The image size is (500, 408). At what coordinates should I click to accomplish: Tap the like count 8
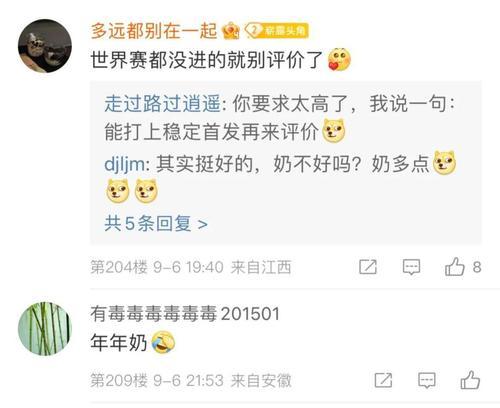click(477, 267)
